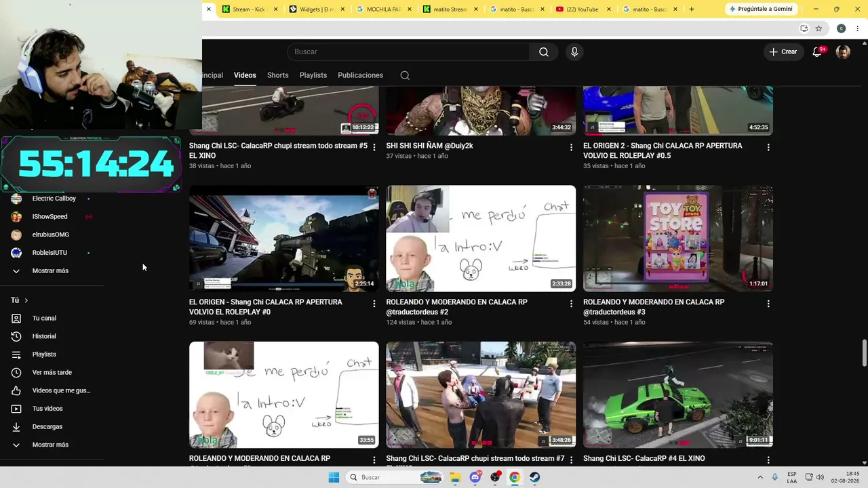Open Windows Start menu

pyautogui.click(x=334, y=477)
